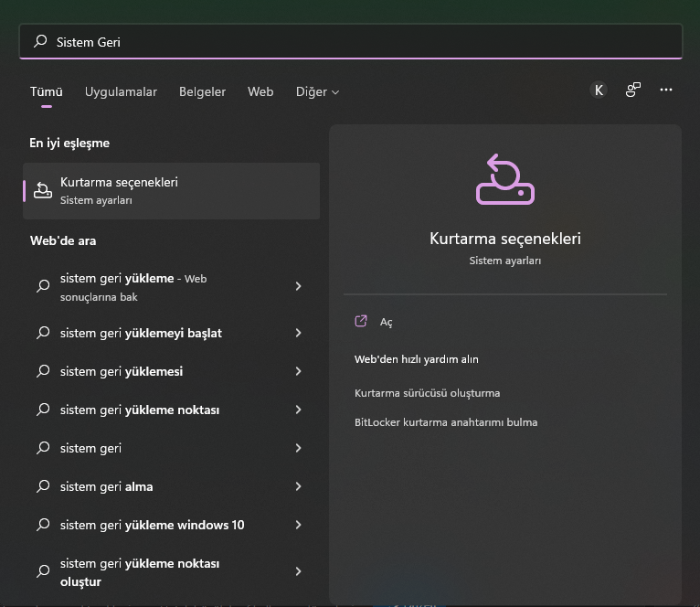The width and height of the screenshot is (700, 607).
Task: Switch to the Uygulamalar tab
Action: click(121, 91)
